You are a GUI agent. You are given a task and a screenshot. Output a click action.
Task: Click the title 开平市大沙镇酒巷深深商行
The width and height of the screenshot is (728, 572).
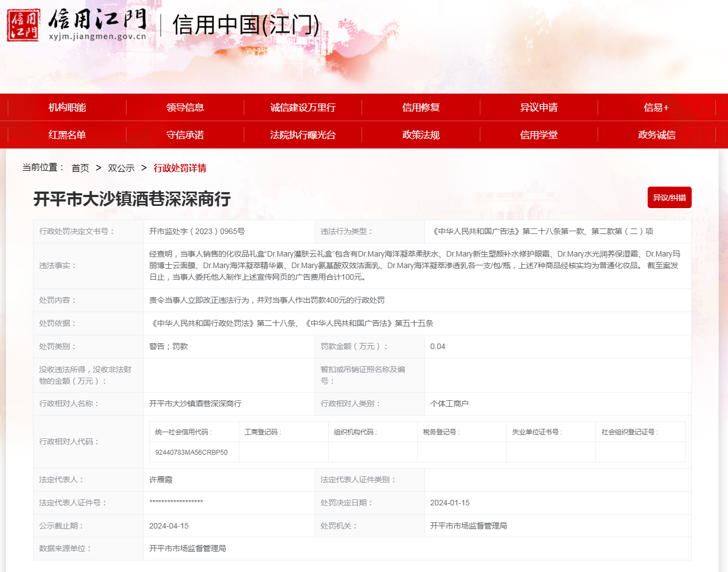(x=132, y=199)
